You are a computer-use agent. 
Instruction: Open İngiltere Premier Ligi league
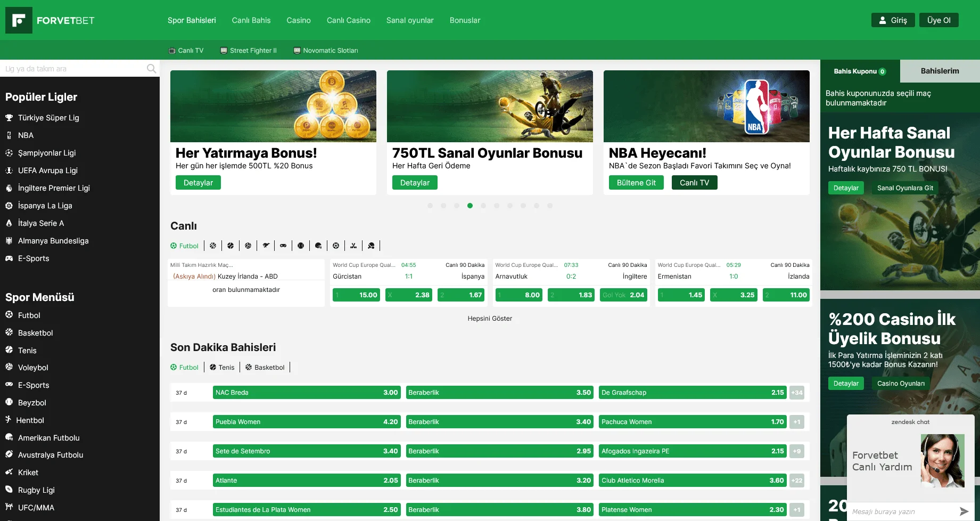54,188
